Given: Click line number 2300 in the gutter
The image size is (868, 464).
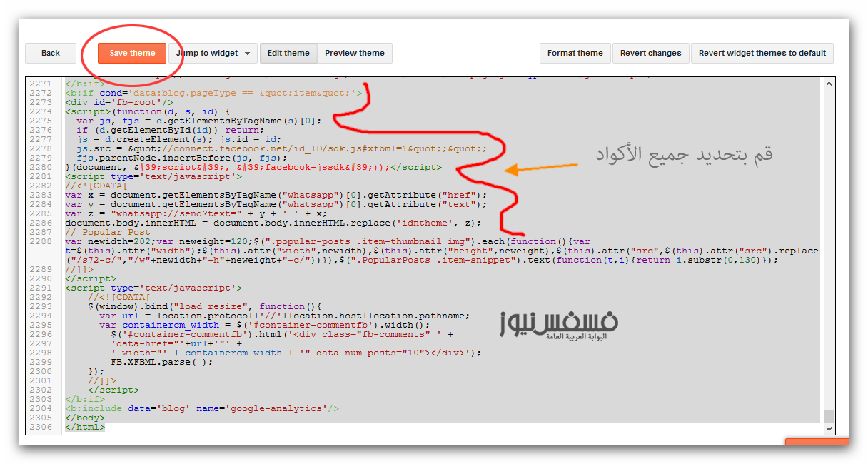Looking at the screenshot, I should pyautogui.click(x=41, y=371).
